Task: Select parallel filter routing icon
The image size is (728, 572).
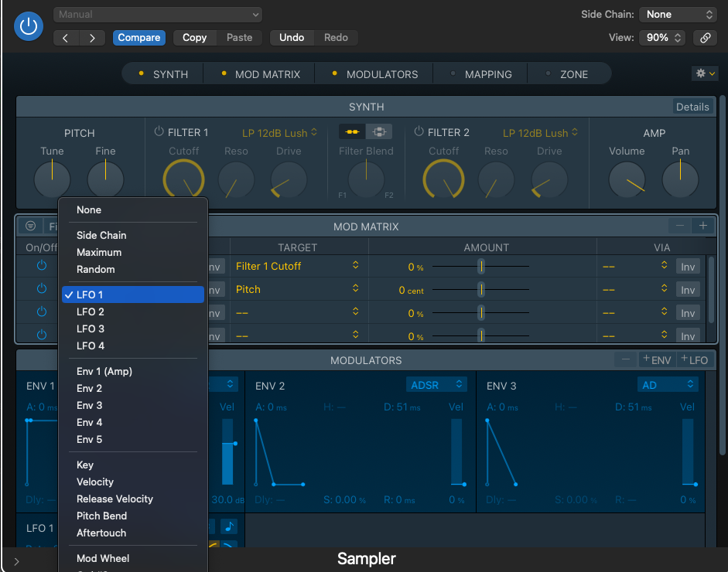Action: click(379, 131)
